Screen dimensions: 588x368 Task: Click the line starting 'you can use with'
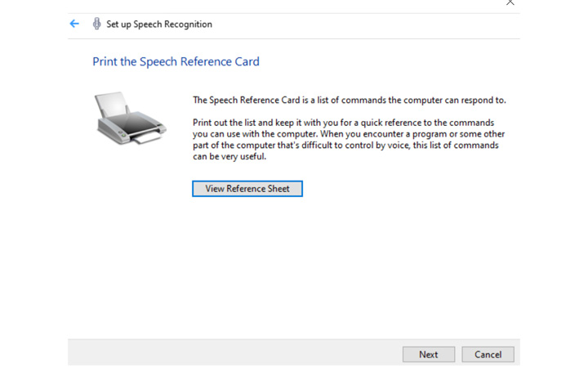point(349,134)
